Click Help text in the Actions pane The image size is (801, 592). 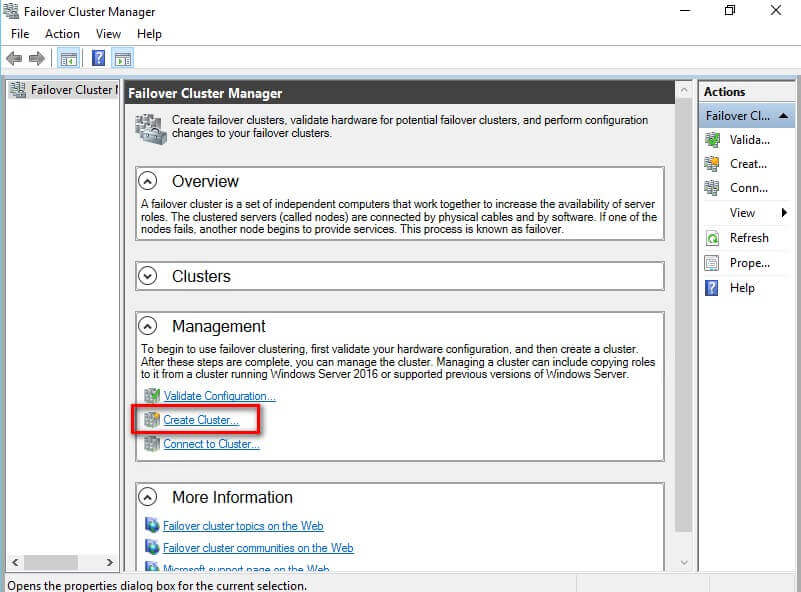(x=742, y=288)
